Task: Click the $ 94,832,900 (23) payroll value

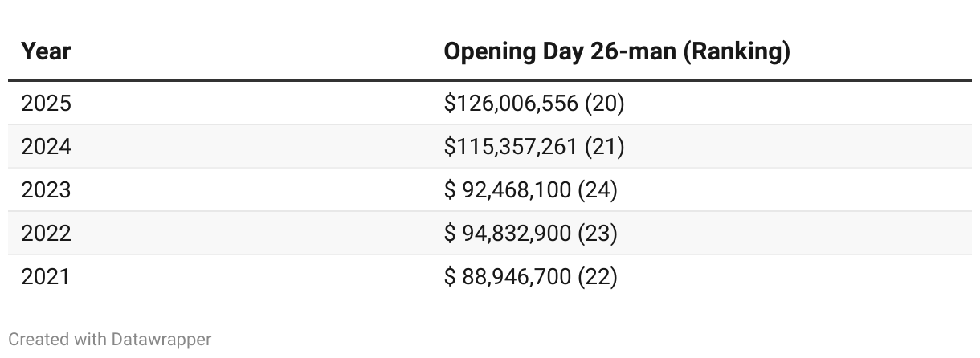Action: click(x=531, y=234)
